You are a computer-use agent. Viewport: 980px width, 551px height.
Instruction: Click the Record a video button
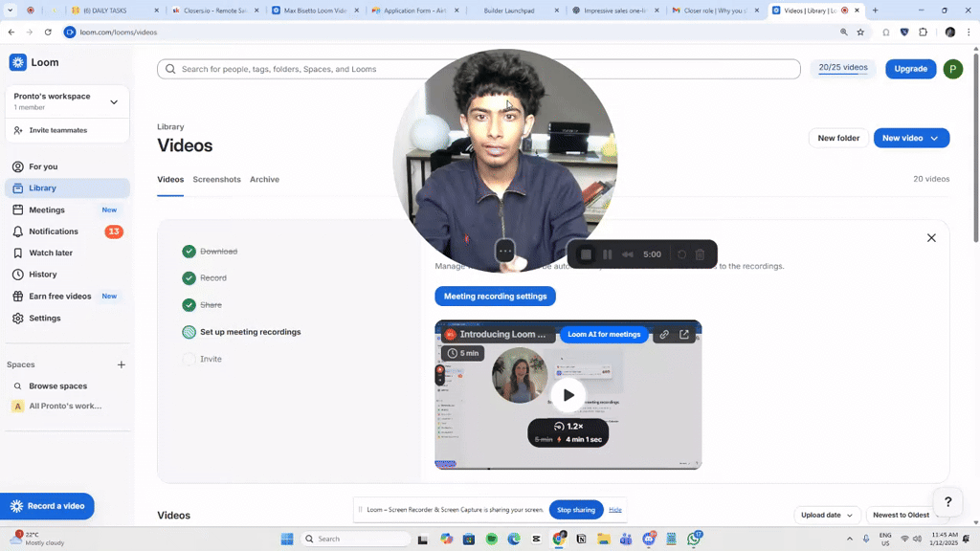coord(47,506)
